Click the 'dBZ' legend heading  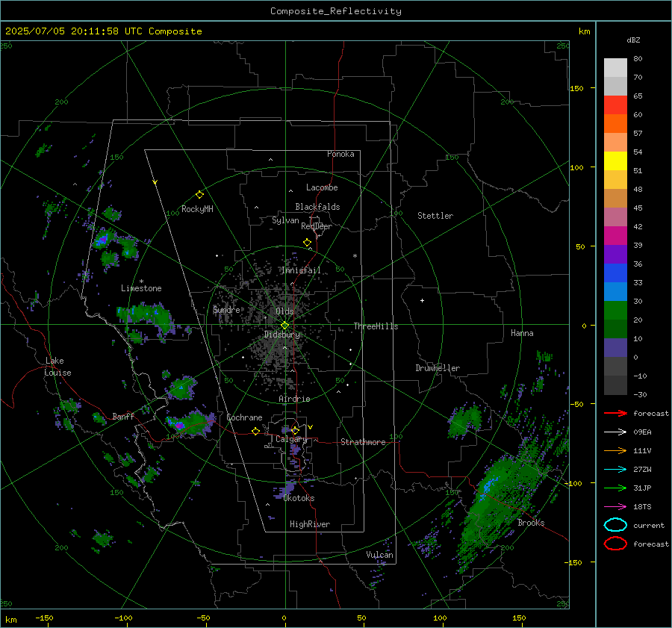(633, 40)
